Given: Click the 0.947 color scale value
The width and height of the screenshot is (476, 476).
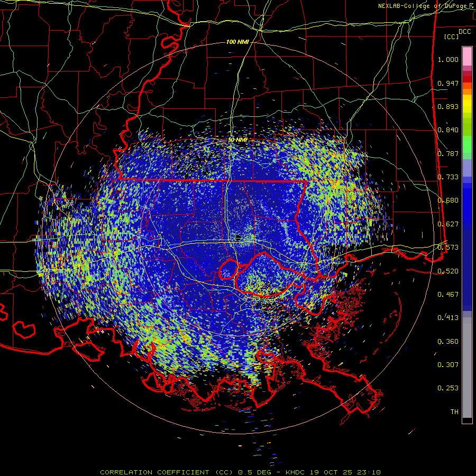Looking at the screenshot, I should pyautogui.click(x=448, y=83).
